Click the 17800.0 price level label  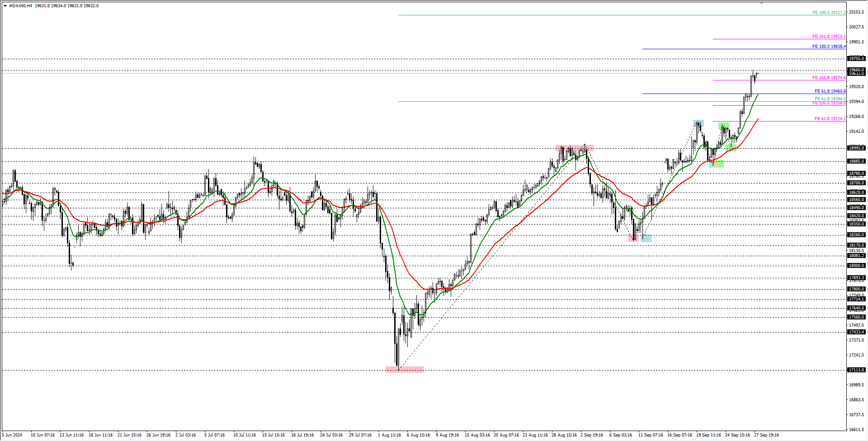[856, 289]
